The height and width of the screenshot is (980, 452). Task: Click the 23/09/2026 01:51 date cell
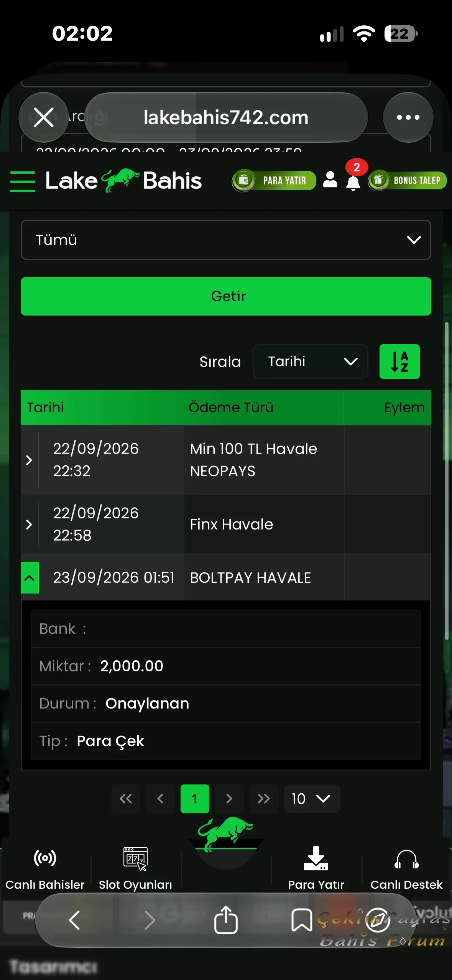pos(113,577)
